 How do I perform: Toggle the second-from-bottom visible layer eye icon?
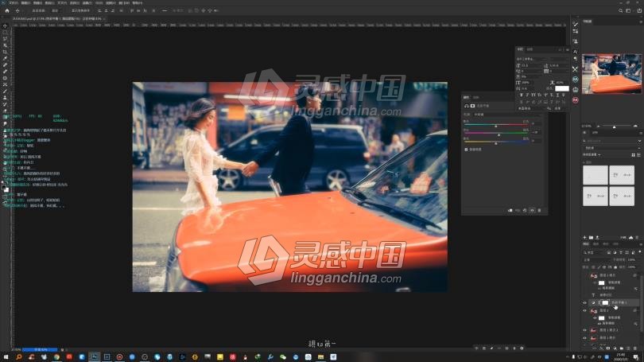tap(585, 330)
